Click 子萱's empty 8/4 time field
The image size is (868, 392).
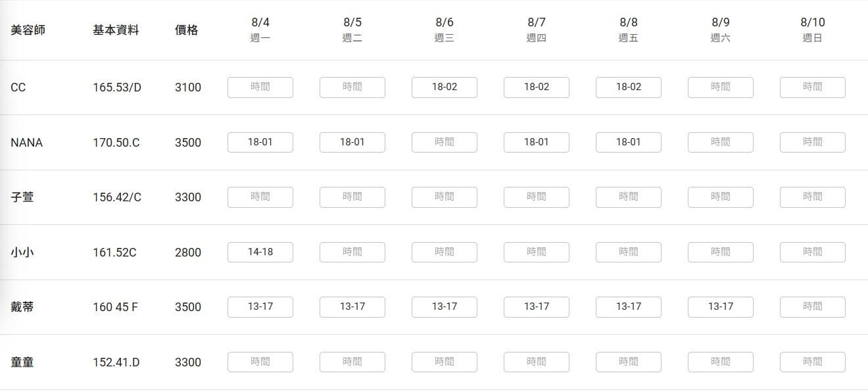tap(260, 197)
